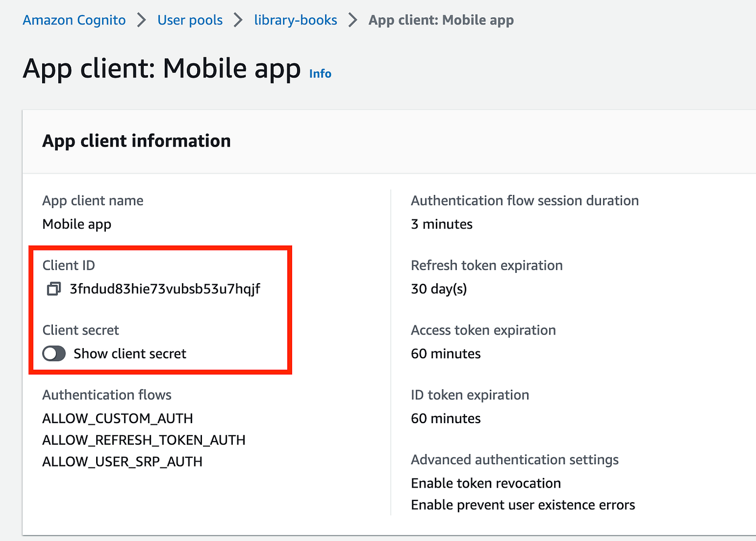Click the ALLOW_CUSTOM_AUTH flow text

click(x=118, y=418)
